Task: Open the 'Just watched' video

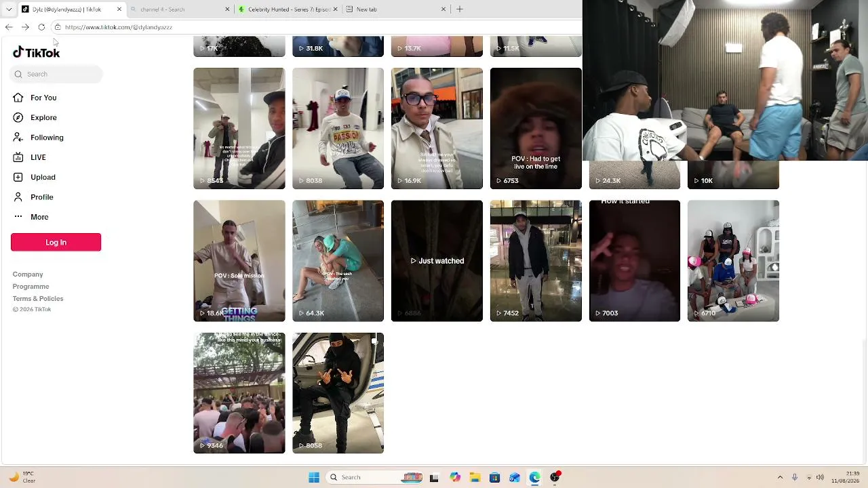Action: [437, 261]
